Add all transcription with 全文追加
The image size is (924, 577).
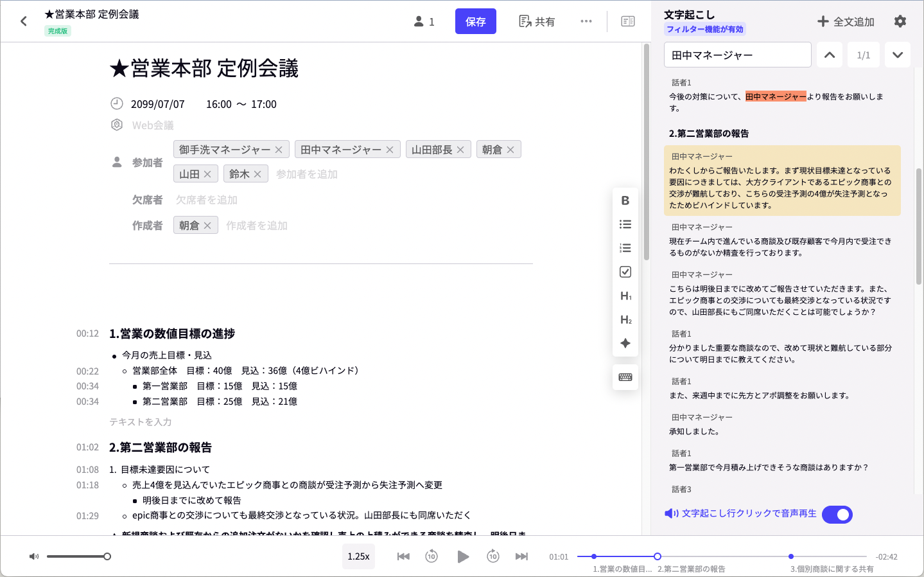click(846, 21)
